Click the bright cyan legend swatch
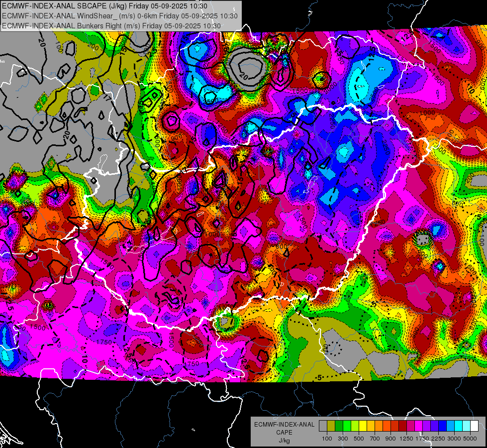Viewport: 487px width, 448px height. click(459, 426)
